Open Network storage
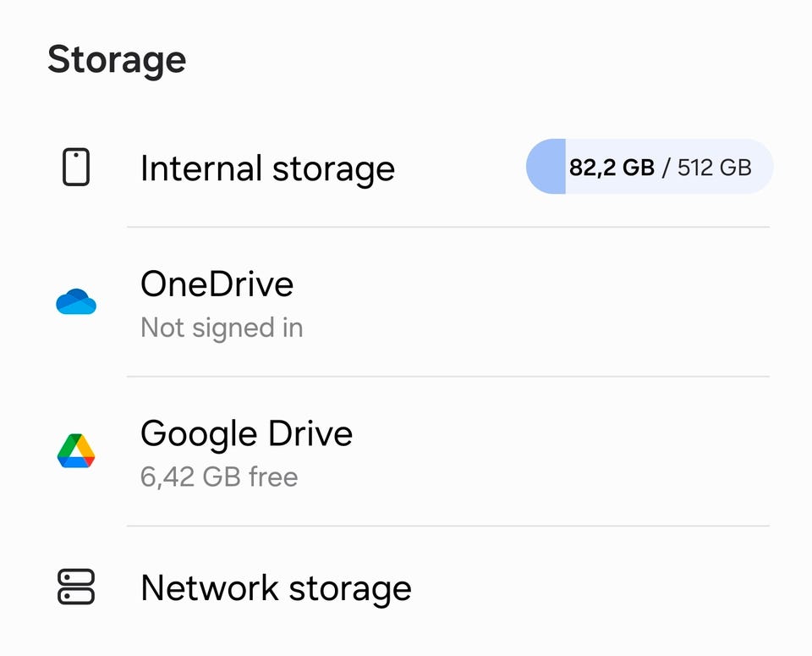The width and height of the screenshot is (812, 656). (x=276, y=588)
